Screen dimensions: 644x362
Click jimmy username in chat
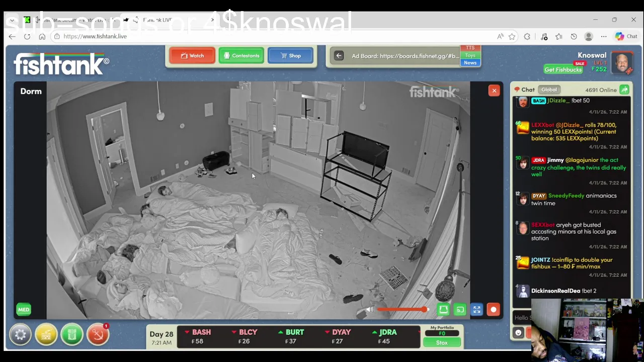555,160
